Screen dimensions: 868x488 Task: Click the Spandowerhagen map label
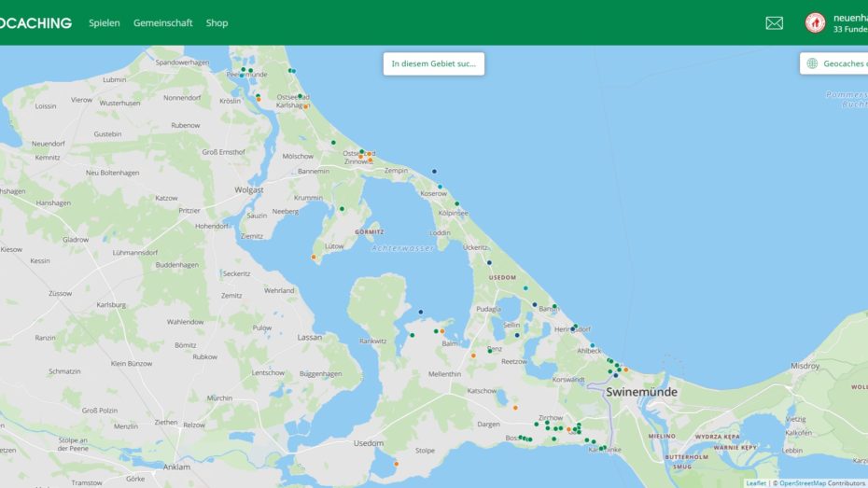pyautogui.click(x=182, y=63)
